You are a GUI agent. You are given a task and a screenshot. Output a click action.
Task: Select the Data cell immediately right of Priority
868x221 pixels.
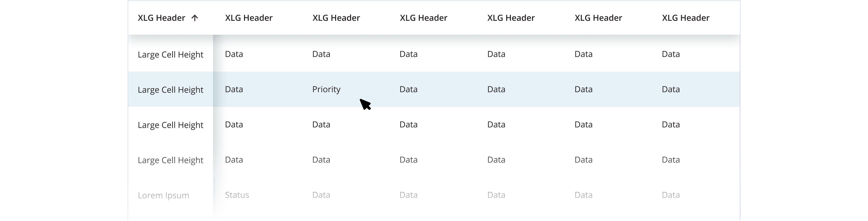(408, 90)
